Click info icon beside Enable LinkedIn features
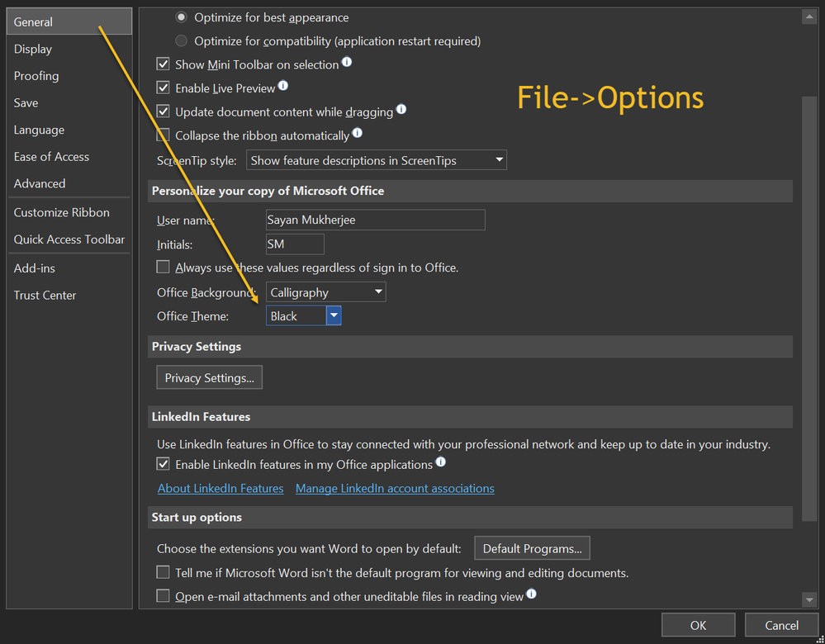 tap(441, 462)
